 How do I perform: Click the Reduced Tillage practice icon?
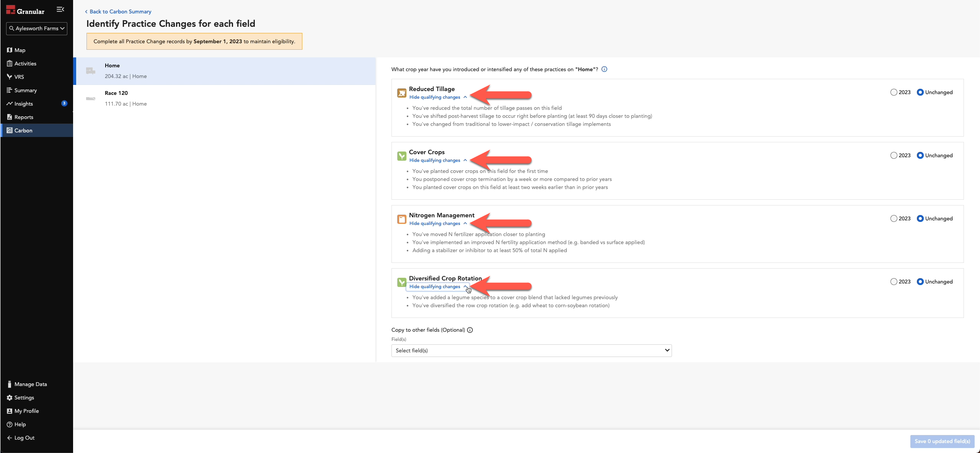tap(401, 93)
